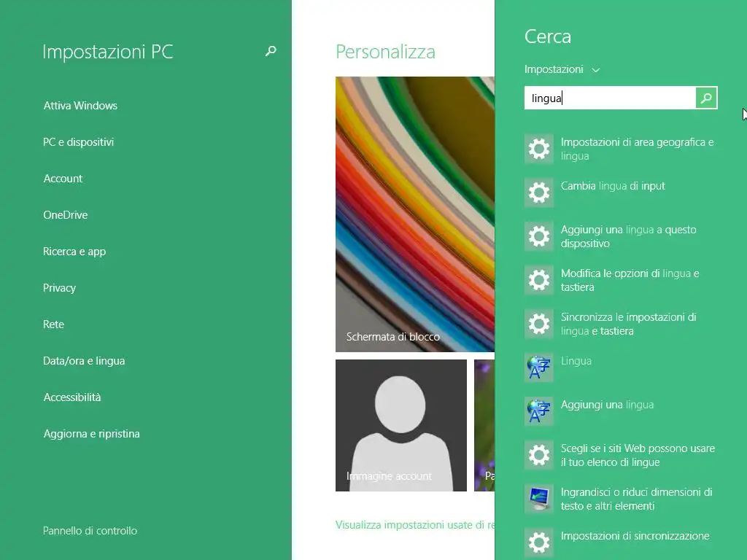
Task: Click the monitor icon for Ingrandisci o riduci dimensioni
Action: tap(539, 499)
